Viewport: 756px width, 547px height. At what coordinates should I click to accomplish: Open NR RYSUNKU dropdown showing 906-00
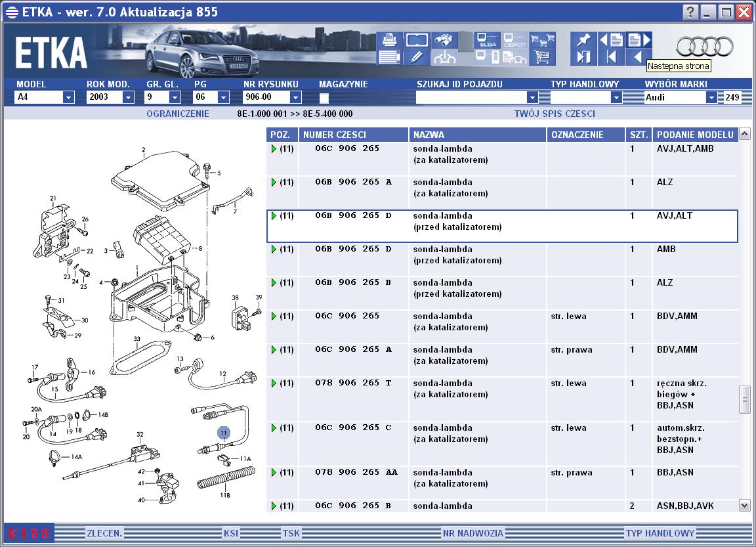click(x=295, y=97)
